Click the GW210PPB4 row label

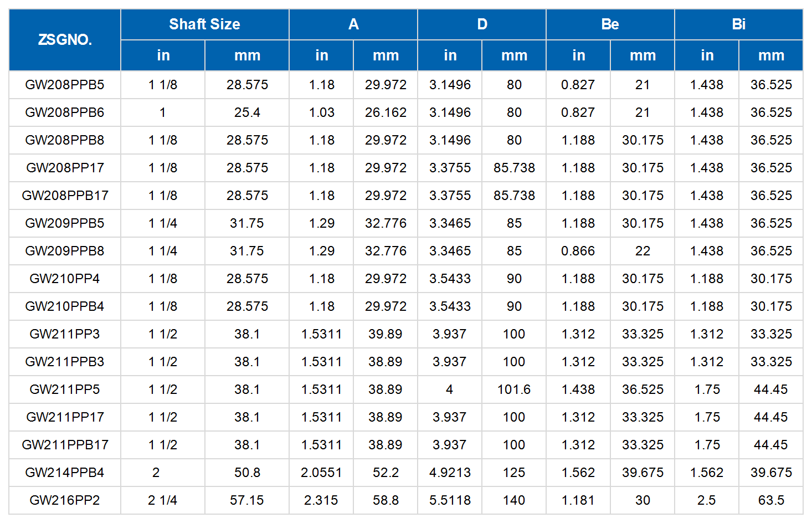pos(65,306)
